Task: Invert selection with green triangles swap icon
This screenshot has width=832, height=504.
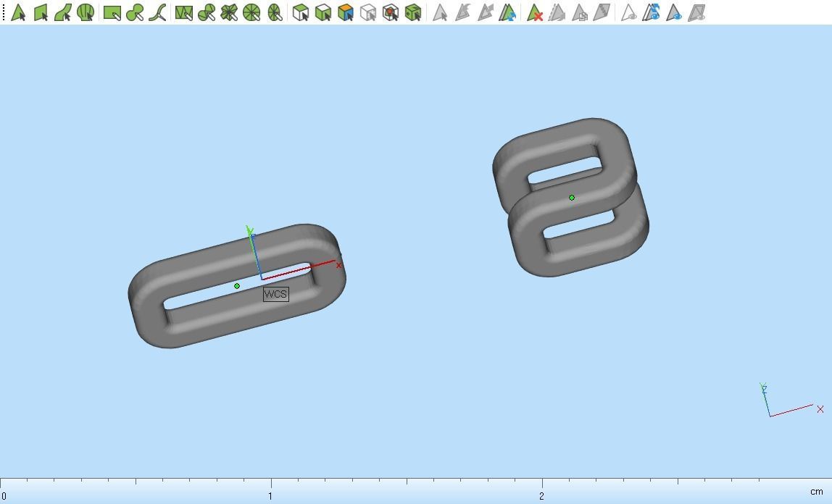Action: tap(508, 12)
